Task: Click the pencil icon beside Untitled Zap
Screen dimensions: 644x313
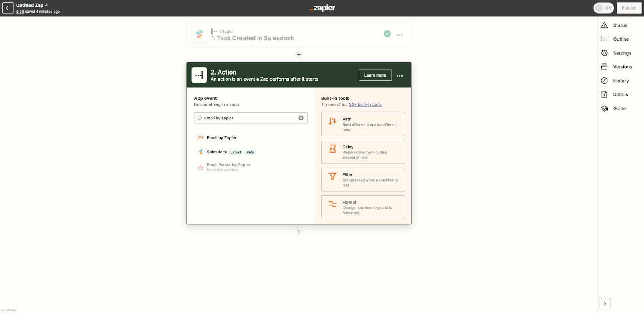Action: pos(47,5)
